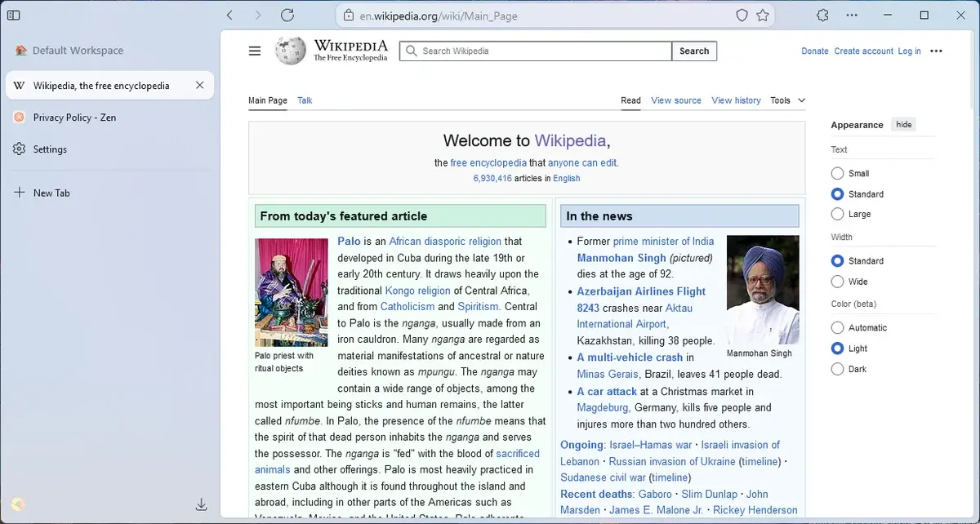Reload the Wikipedia page
980x524 pixels.
click(x=287, y=15)
